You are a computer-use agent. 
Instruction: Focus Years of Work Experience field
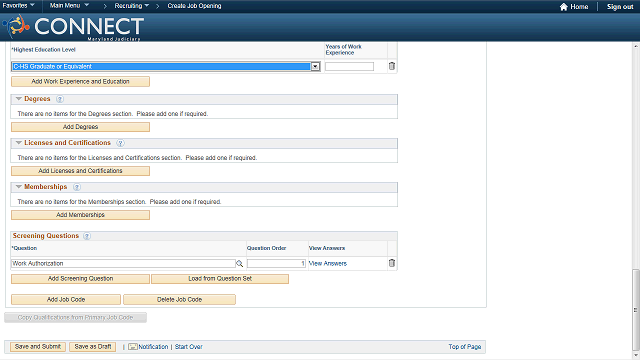pyautogui.click(x=349, y=67)
